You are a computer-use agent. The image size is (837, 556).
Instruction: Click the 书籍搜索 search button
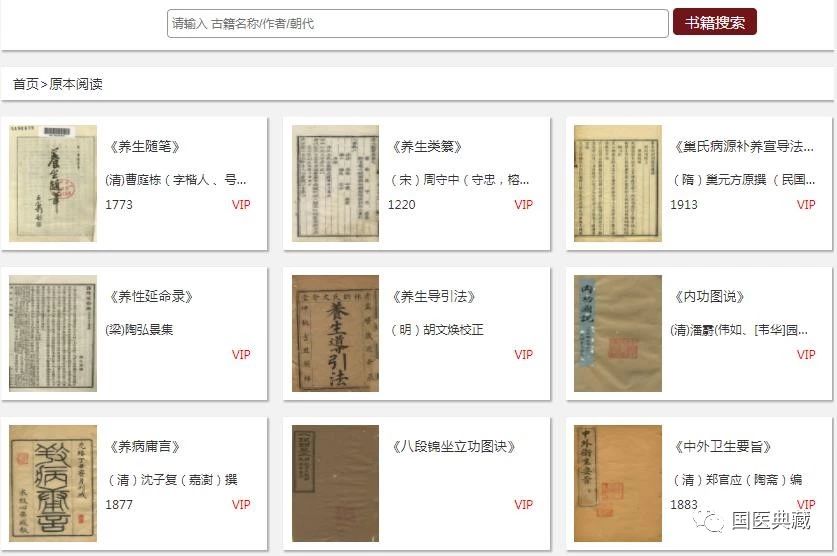tap(714, 23)
